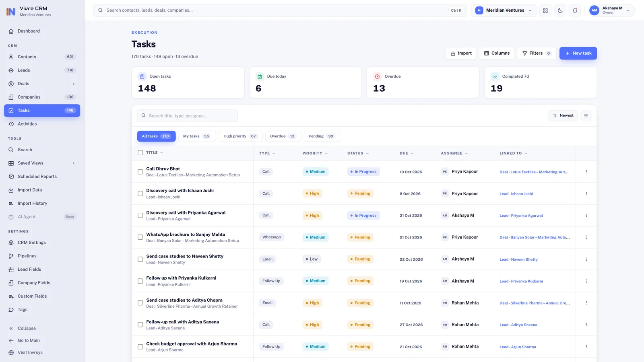Open the Columns chooser button
644x362 pixels.
(x=497, y=53)
